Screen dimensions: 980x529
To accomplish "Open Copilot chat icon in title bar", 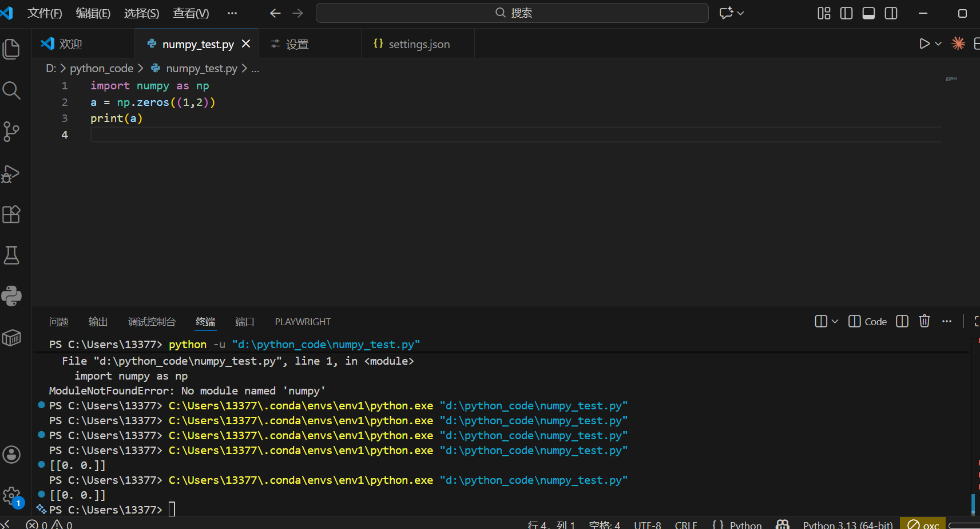I will pyautogui.click(x=727, y=13).
